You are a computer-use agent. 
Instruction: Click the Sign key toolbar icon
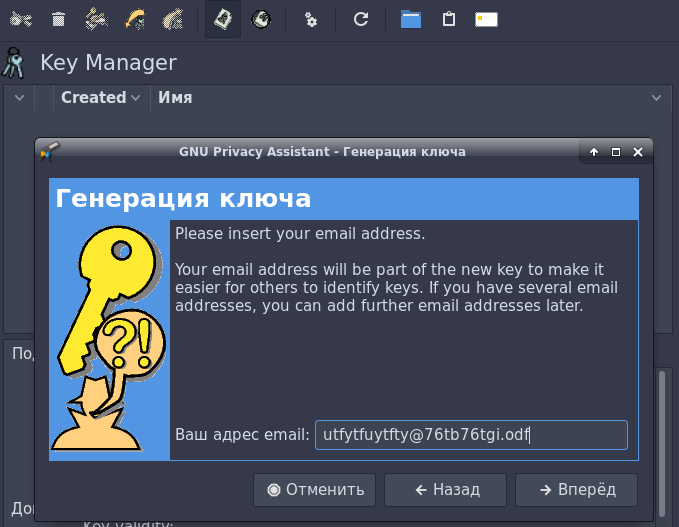(97, 19)
